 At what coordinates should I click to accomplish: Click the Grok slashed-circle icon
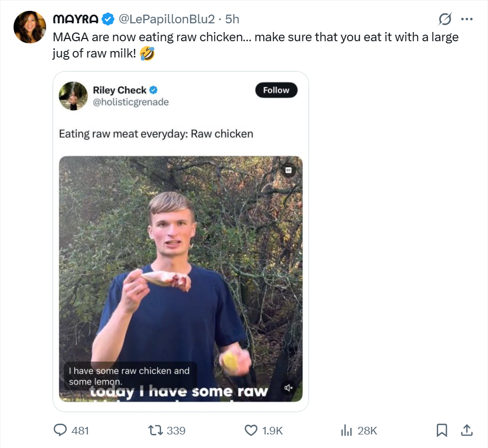pos(445,20)
